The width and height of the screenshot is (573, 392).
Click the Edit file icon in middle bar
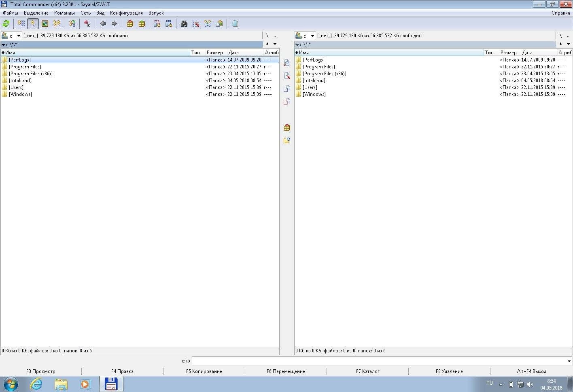(287, 76)
